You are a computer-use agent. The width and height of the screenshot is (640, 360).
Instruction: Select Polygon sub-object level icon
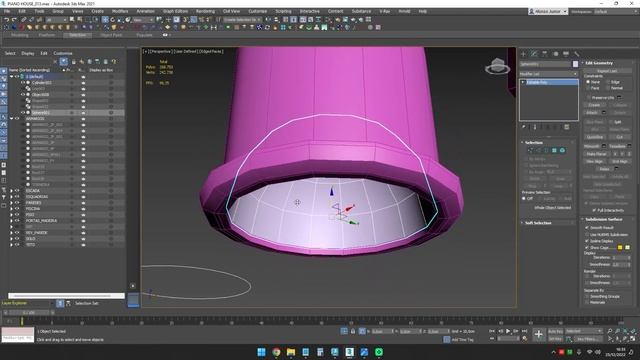[554, 151]
